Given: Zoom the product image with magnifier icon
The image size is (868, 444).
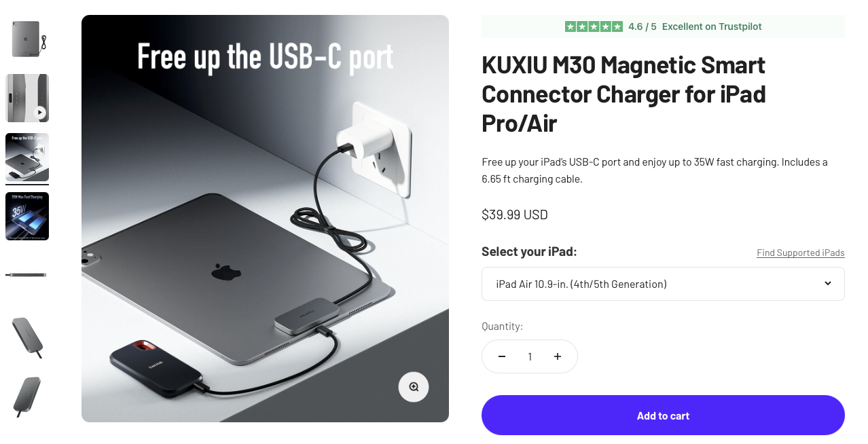Looking at the screenshot, I should tap(414, 387).
